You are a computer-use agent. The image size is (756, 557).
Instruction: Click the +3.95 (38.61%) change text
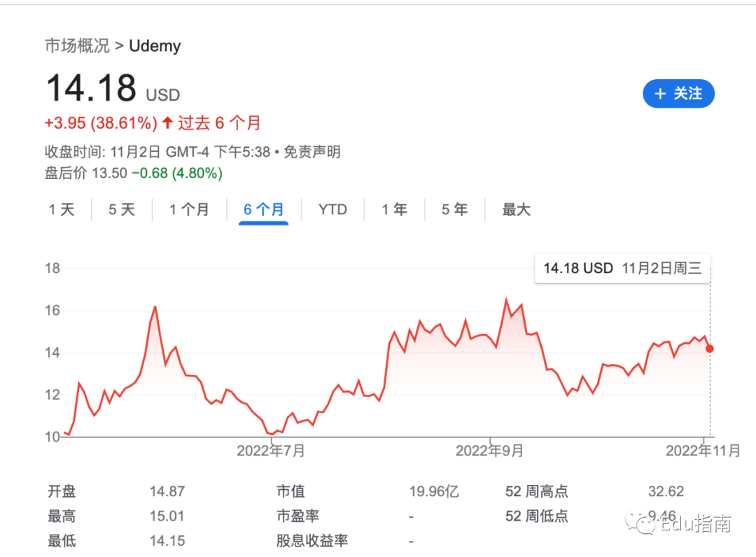click(101, 123)
